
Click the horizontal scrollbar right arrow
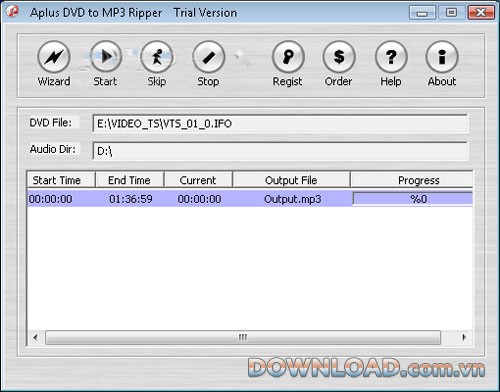[464, 337]
